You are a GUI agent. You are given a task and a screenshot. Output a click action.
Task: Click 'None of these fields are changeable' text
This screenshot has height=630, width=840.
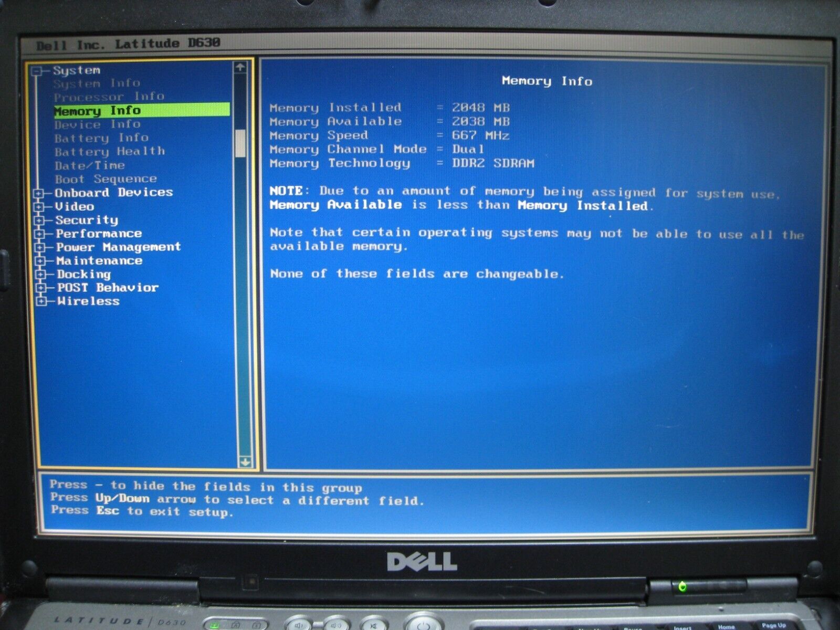(417, 274)
